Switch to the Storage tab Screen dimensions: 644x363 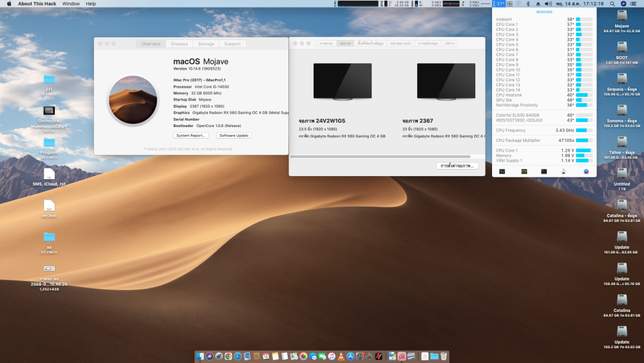click(x=206, y=44)
